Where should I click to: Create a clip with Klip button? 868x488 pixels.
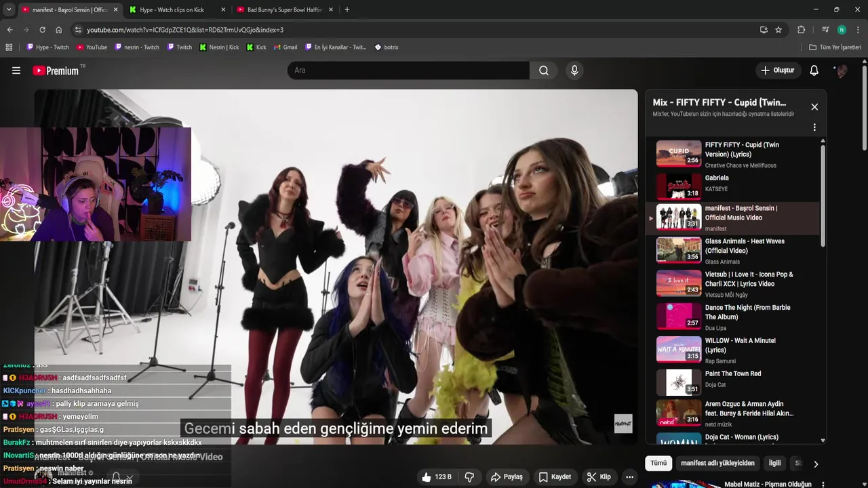[598, 477]
